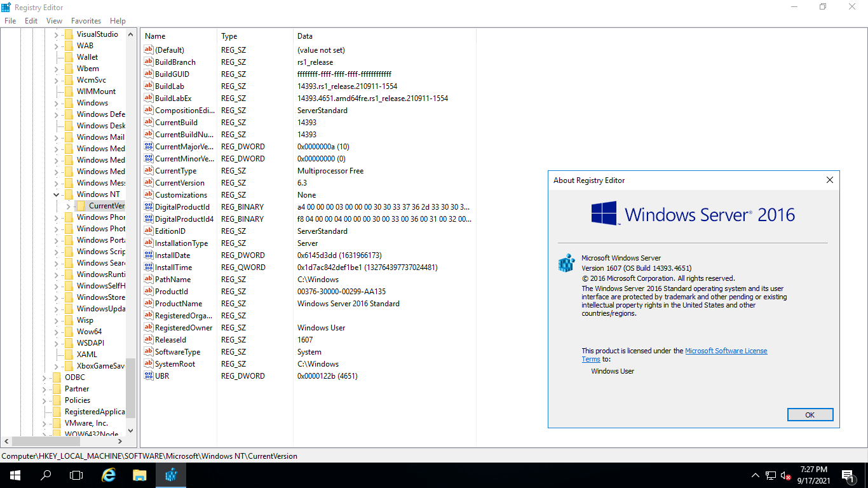The width and height of the screenshot is (868, 488).
Task: Select the XboxGameSave tree item
Action: 100,366
